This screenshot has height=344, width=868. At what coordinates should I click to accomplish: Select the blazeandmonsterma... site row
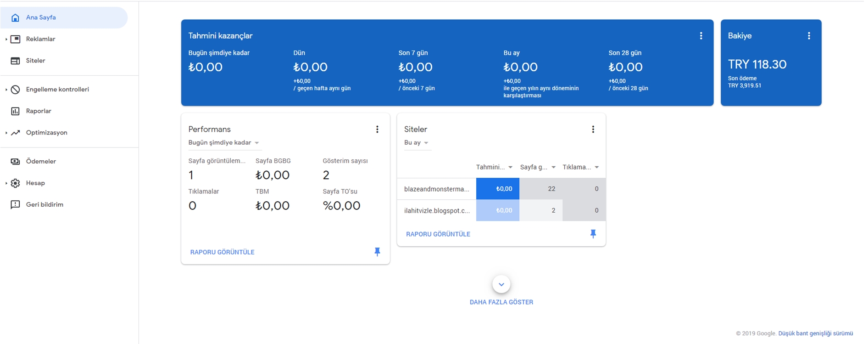[501, 189]
